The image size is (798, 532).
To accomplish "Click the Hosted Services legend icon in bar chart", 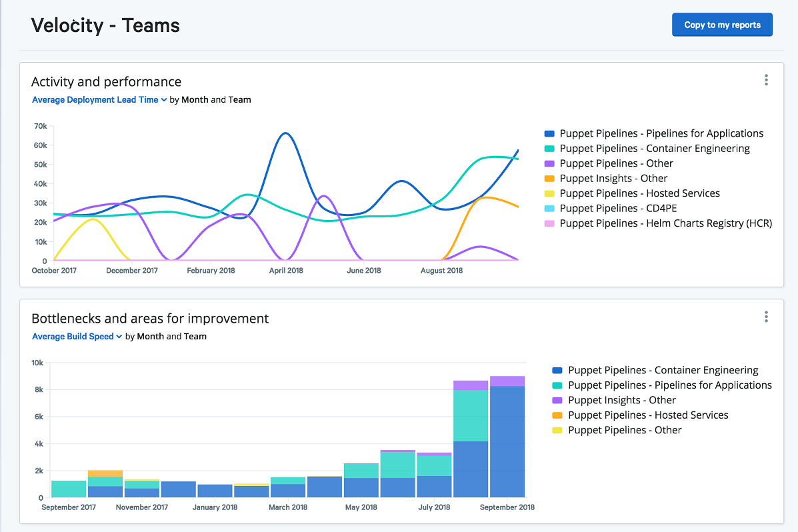I will (x=558, y=415).
